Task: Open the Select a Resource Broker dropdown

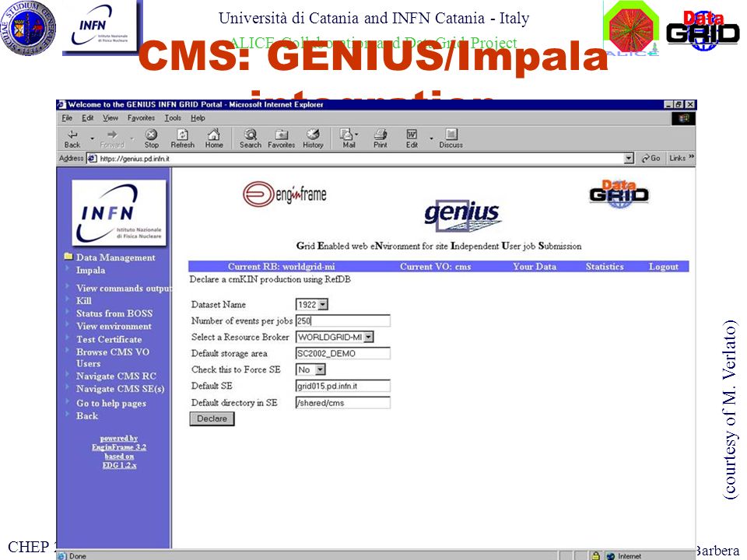Action: (335, 337)
